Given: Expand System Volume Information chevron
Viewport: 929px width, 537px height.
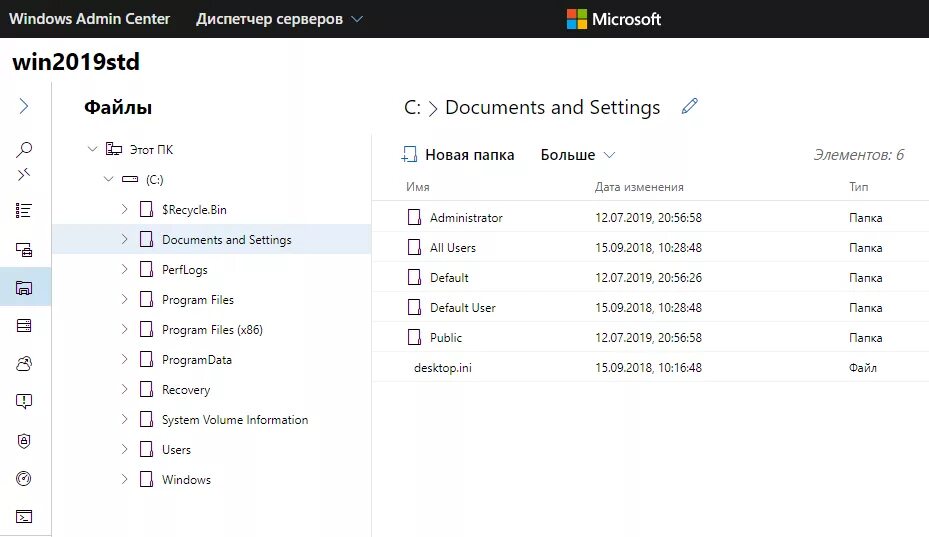Looking at the screenshot, I should point(124,419).
